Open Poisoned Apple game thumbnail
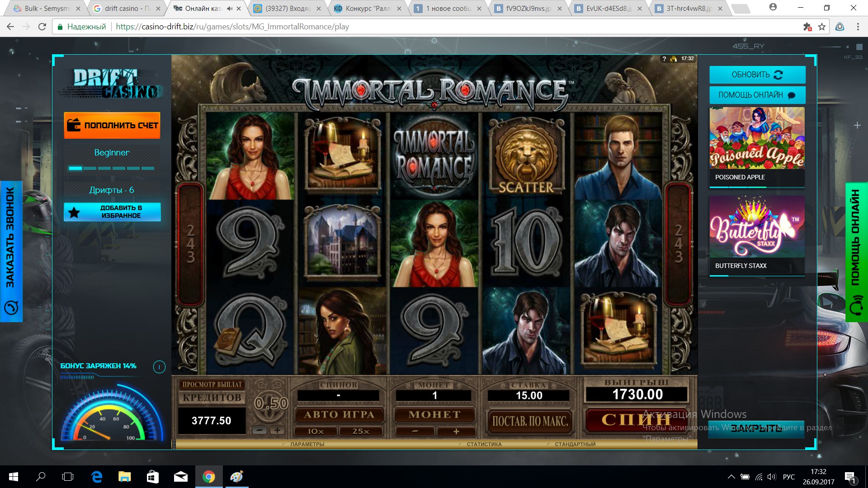The width and height of the screenshot is (868, 488). coord(757,138)
